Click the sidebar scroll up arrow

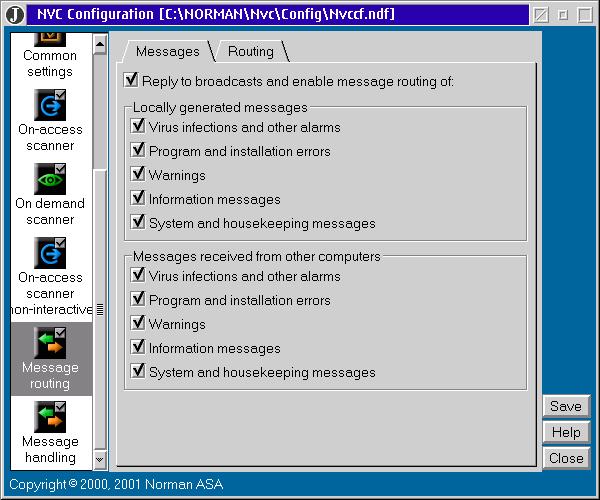coord(100,44)
